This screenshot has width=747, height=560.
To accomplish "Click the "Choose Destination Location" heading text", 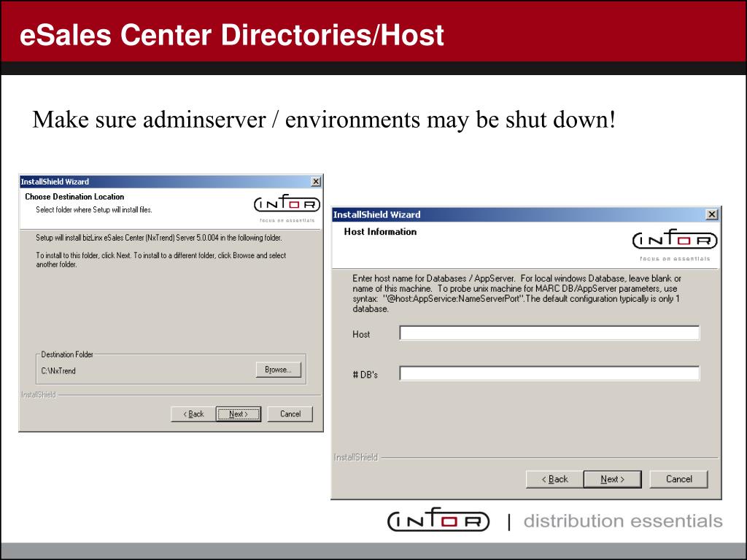I will pyautogui.click(x=74, y=197).
